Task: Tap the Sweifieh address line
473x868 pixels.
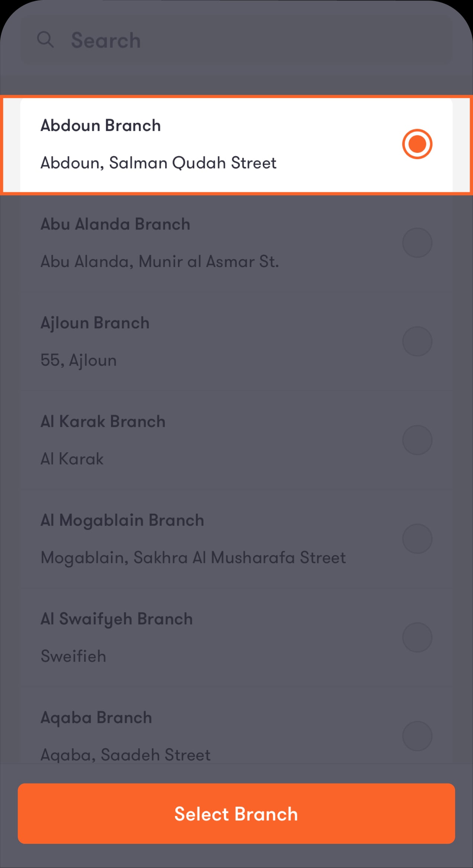Action: pyautogui.click(x=73, y=656)
